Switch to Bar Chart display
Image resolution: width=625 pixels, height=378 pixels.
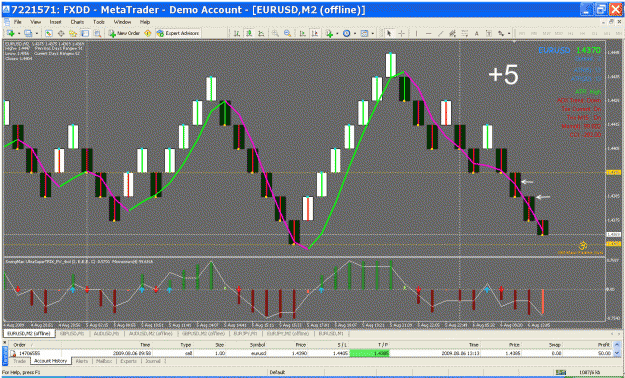pos(236,33)
